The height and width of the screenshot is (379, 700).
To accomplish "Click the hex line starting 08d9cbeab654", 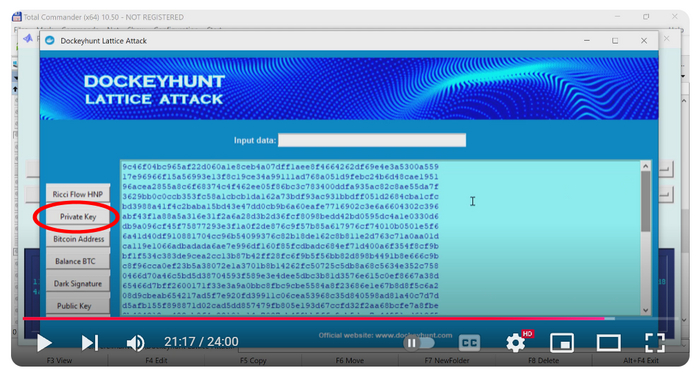I will [280, 296].
